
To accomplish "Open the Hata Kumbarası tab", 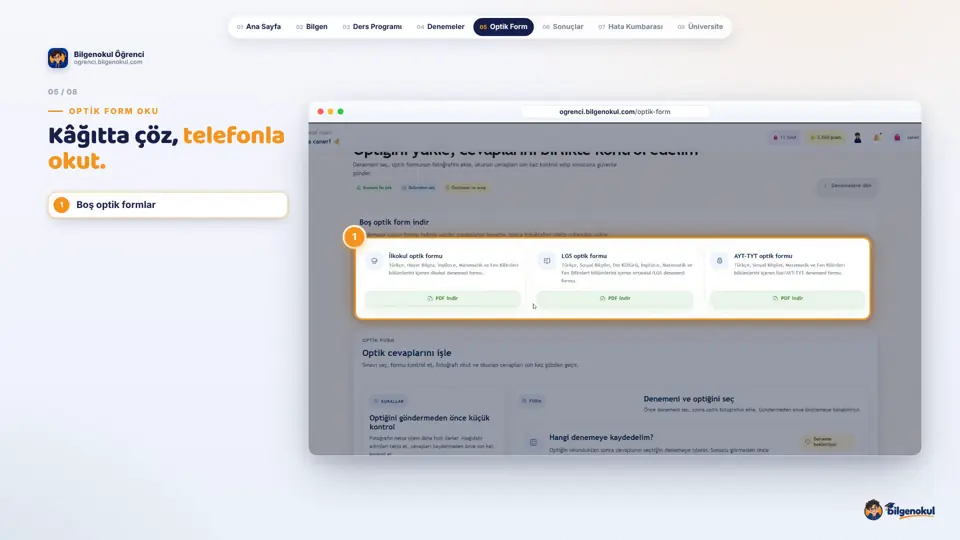I will (631, 27).
